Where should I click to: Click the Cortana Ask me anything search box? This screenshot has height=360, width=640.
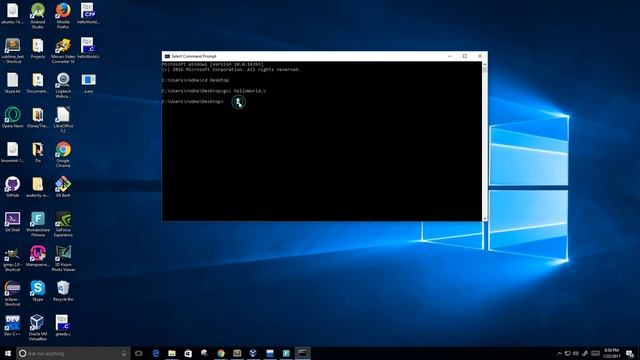[73, 353]
